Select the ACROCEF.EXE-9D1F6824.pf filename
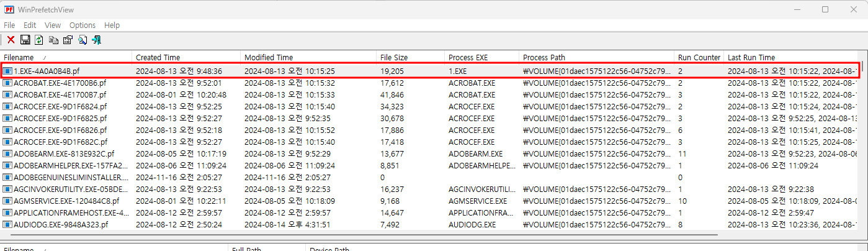The width and height of the screenshot is (868, 251). (x=60, y=106)
